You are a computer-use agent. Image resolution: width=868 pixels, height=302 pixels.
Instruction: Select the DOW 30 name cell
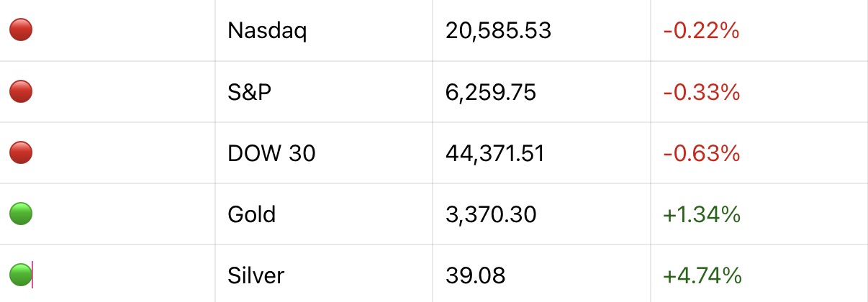pyautogui.click(x=271, y=153)
